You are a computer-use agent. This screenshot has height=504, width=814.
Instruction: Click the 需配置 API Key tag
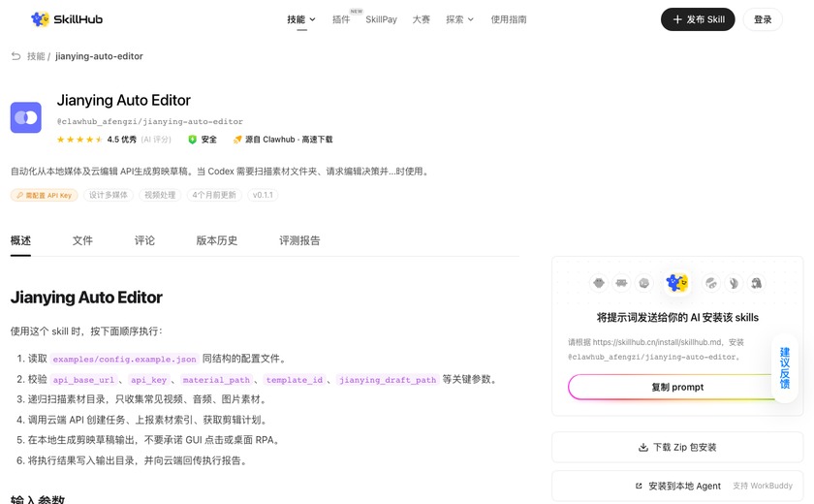click(x=45, y=195)
